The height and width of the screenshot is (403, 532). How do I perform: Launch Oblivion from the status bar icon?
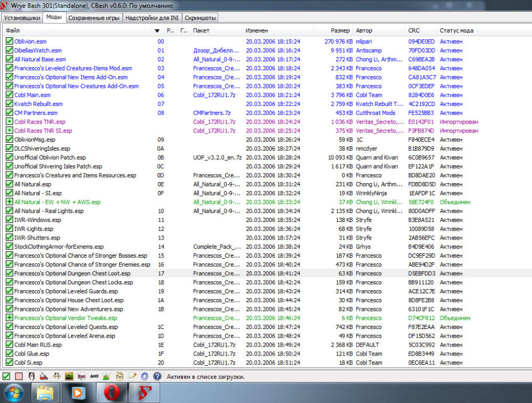click(x=31, y=376)
